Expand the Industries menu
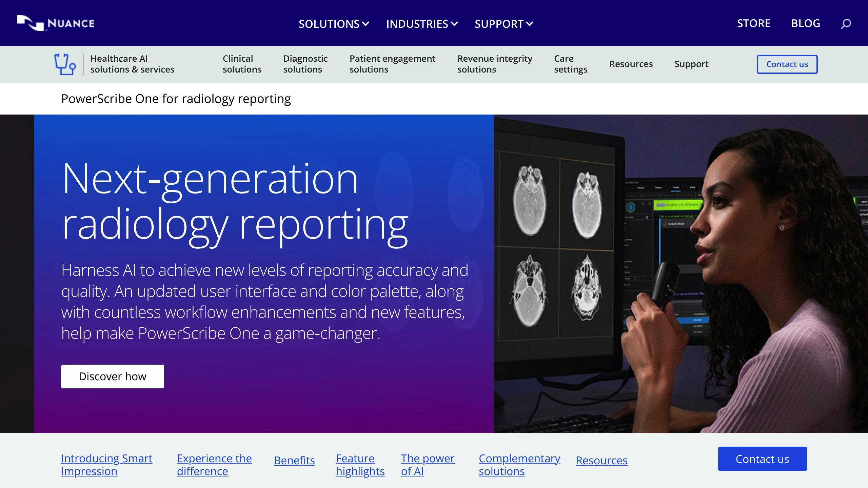 coord(422,24)
